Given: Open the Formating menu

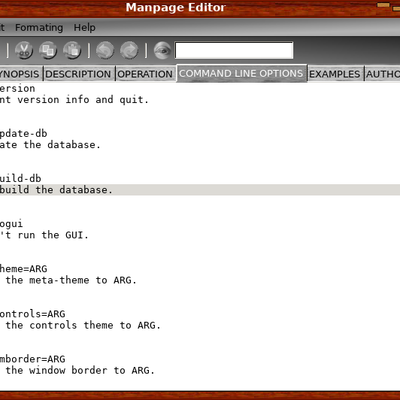Looking at the screenshot, I should (39, 27).
